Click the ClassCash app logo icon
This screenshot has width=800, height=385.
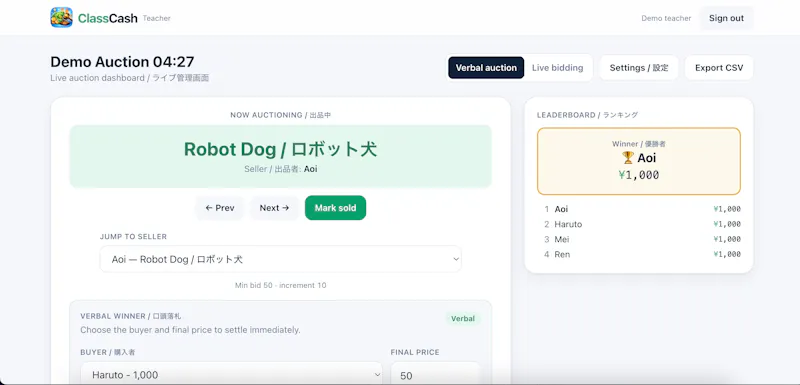tap(61, 18)
